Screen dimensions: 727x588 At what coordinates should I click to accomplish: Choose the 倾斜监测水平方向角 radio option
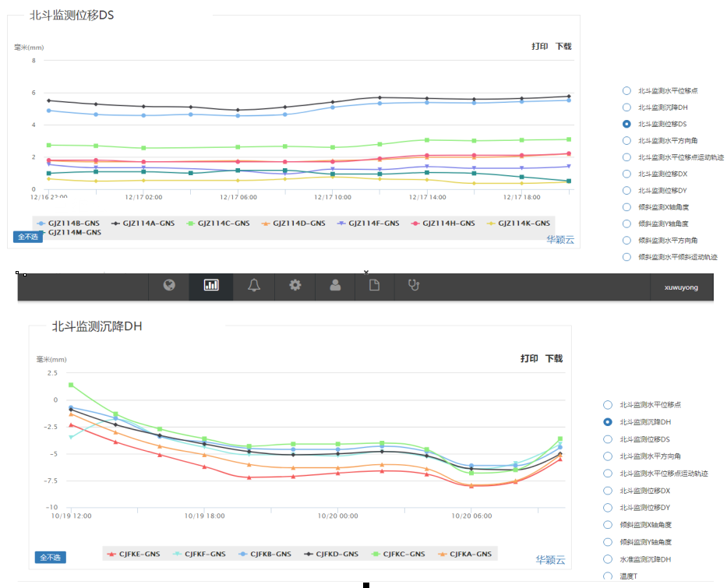click(626, 241)
